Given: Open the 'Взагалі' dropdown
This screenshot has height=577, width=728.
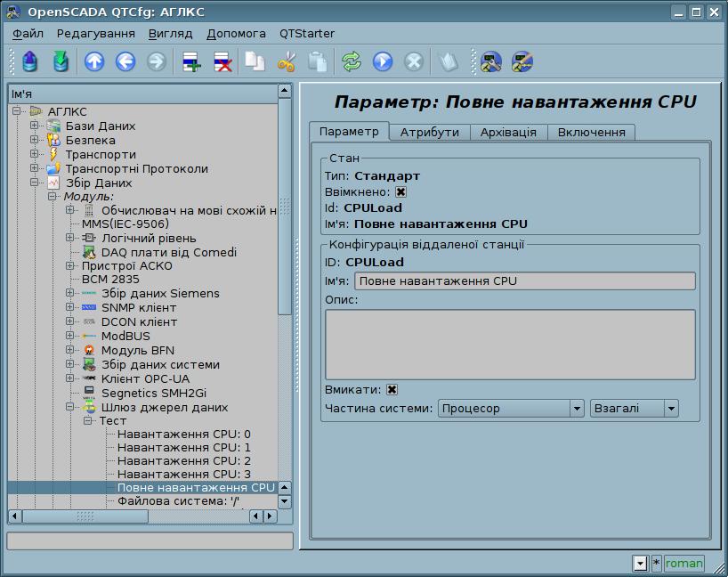Looking at the screenshot, I should pyautogui.click(x=634, y=409).
